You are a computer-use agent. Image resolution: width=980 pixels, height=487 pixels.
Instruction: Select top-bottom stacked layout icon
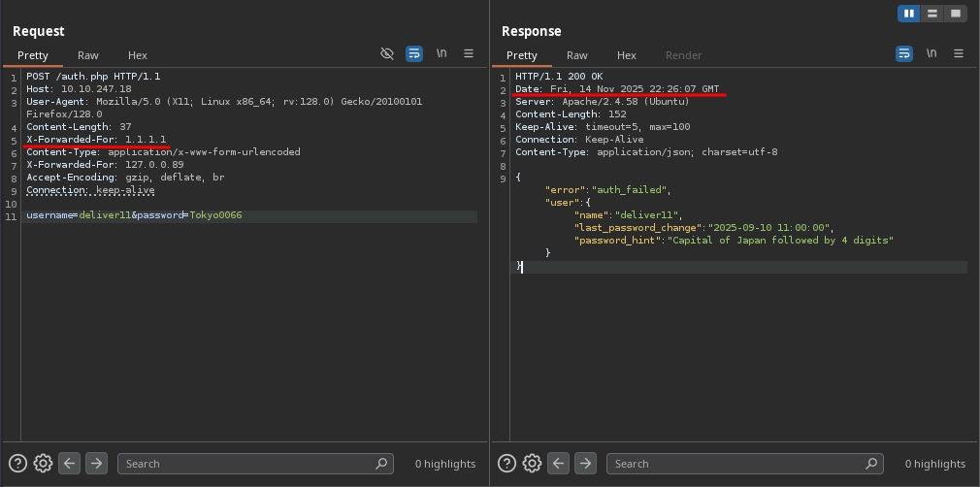click(x=932, y=14)
